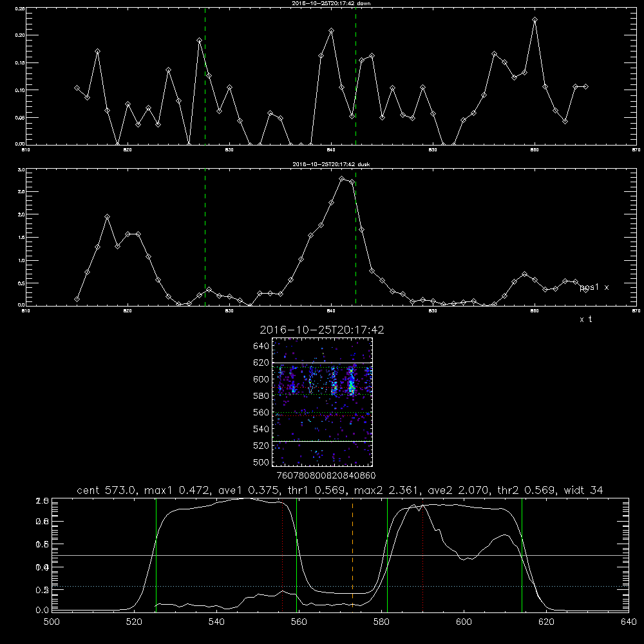Viewport: 644px width, 644px height.
Task: Select the 'cent 573.0' value in the bottom title
Action: pyautogui.click(x=107, y=490)
